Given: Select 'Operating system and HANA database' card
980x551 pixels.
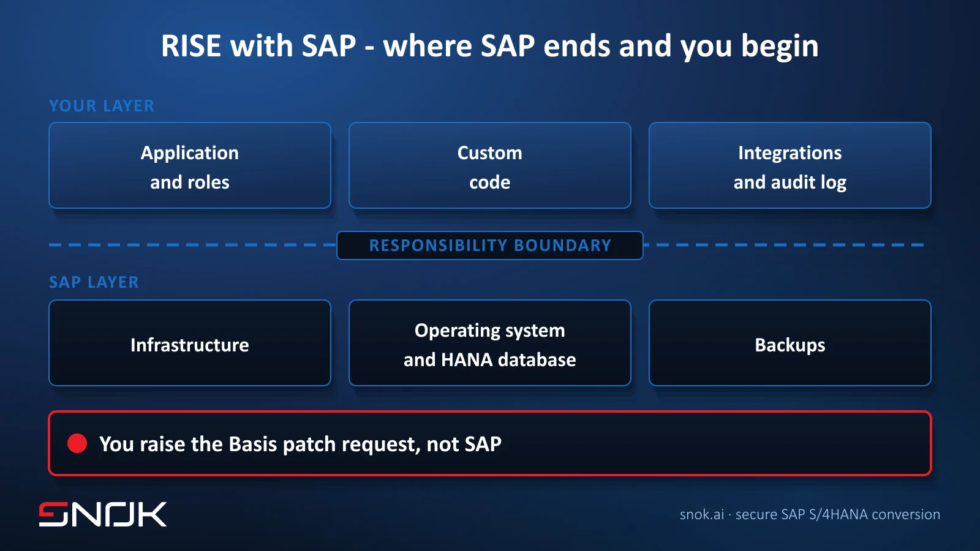Looking at the screenshot, I should coord(490,343).
